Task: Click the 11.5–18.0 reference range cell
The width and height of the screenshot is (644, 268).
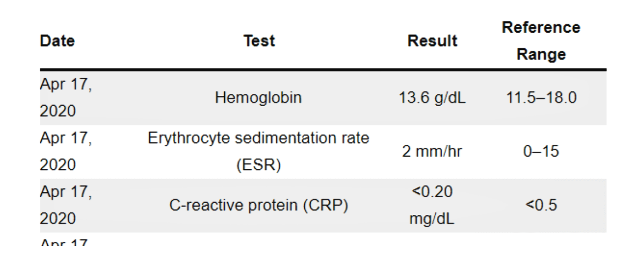Action: 541,98
